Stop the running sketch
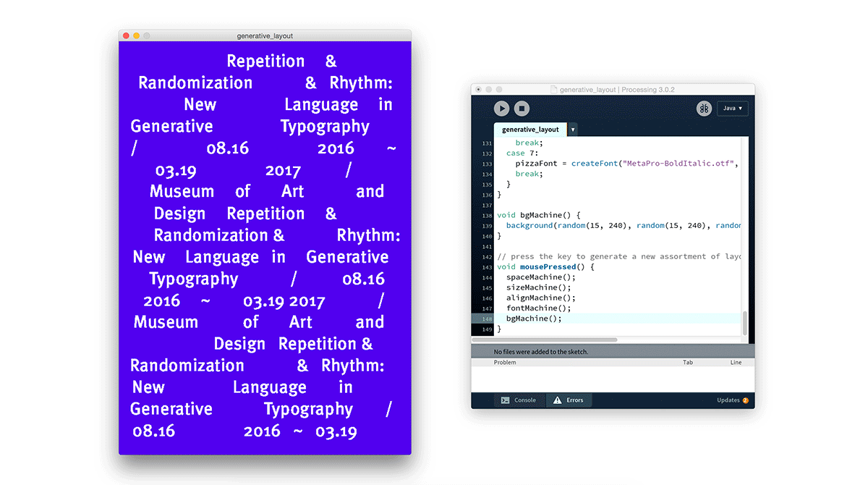The width and height of the screenshot is (868, 485). point(522,109)
